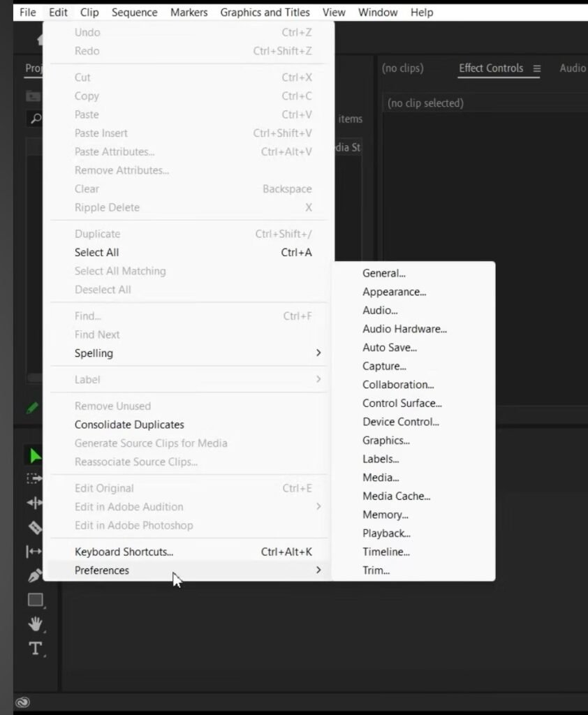
Task: Select the Type tool
Action: point(35,649)
